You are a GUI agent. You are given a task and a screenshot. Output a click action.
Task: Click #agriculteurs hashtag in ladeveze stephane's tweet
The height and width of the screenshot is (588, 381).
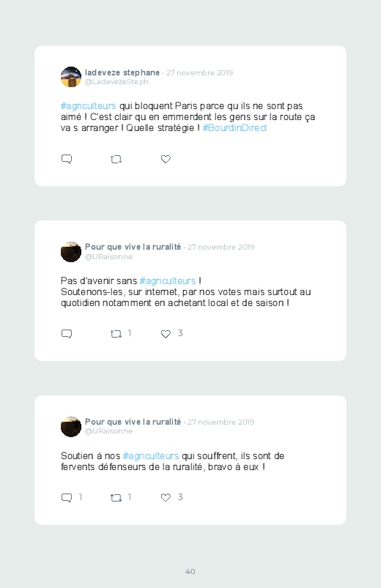tap(88, 106)
